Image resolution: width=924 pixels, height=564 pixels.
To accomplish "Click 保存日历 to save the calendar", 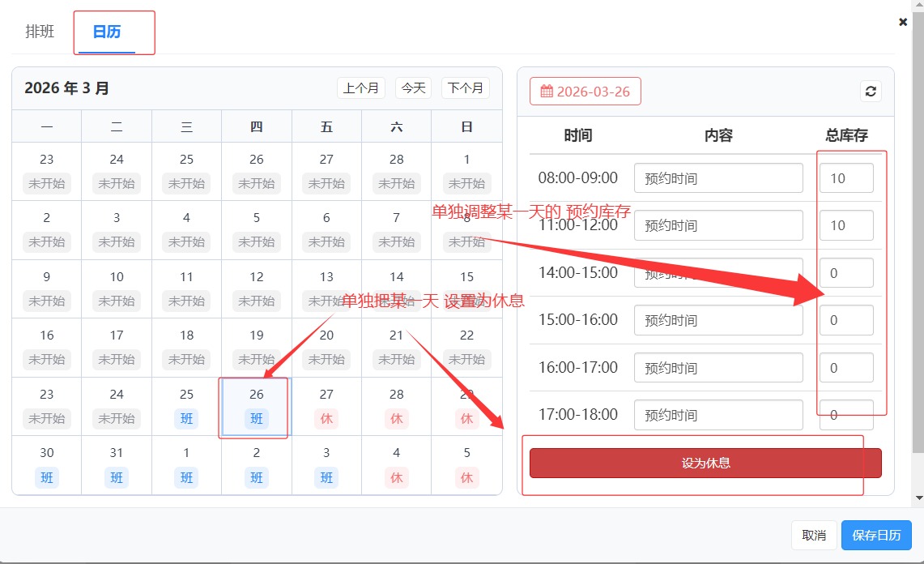I will pos(876,535).
